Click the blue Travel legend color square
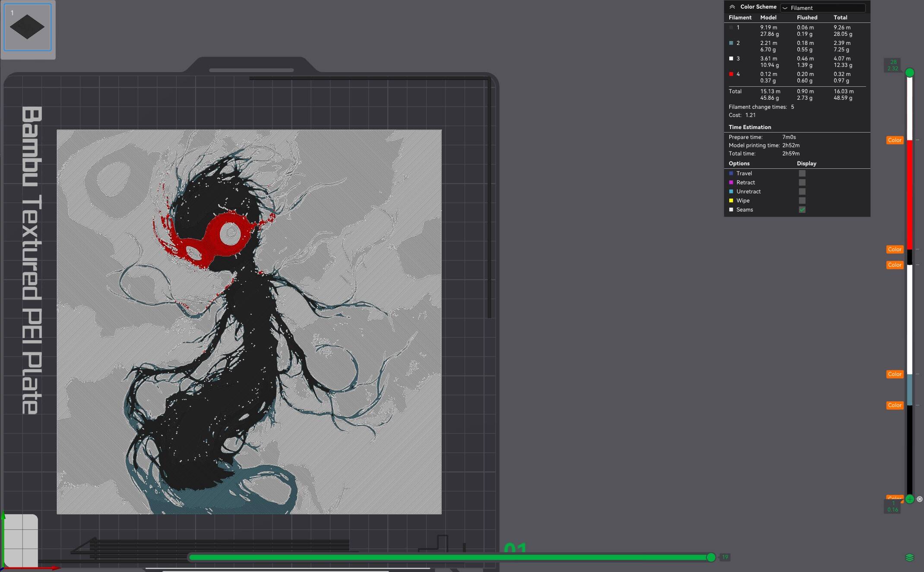924x572 pixels. tap(731, 174)
